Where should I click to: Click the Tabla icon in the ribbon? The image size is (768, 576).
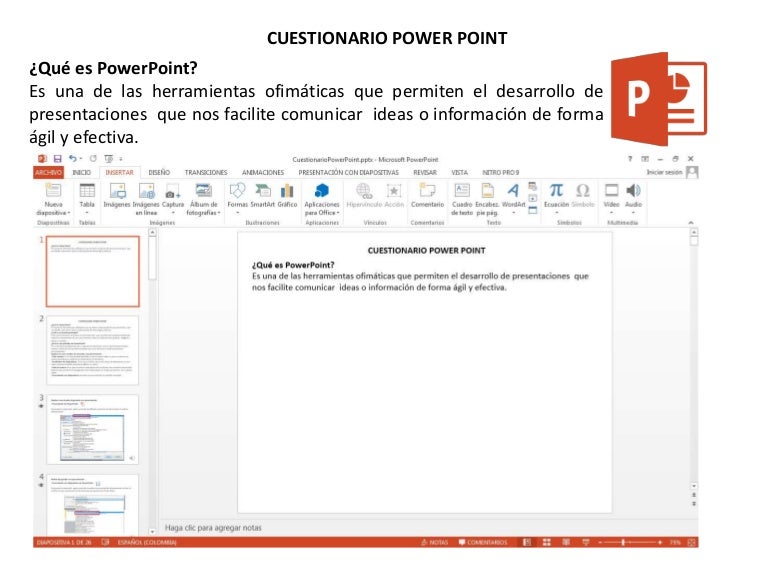coord(87,191)
